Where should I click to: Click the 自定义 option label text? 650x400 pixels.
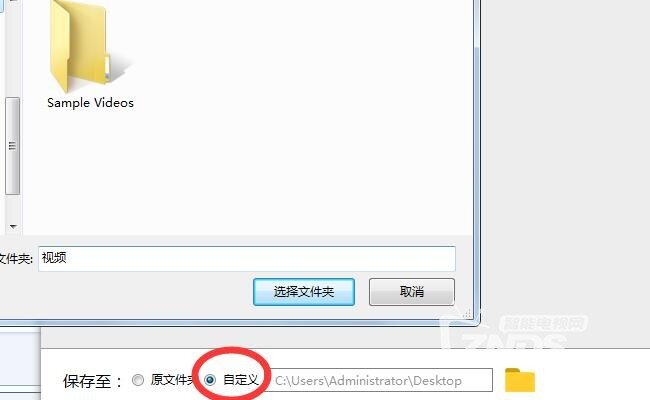click(240, 380)
